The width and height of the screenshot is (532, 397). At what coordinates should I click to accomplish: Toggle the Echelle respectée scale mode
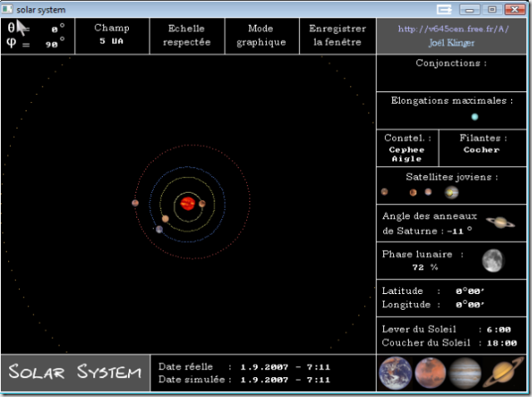tap(187, 35)
